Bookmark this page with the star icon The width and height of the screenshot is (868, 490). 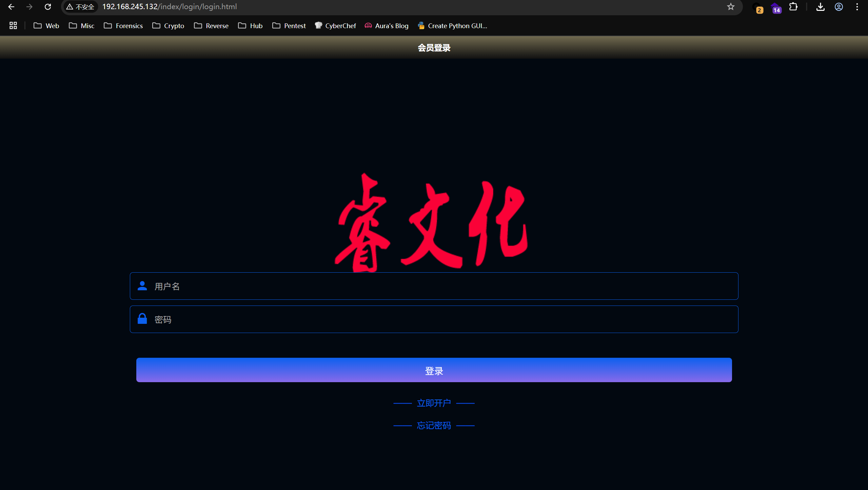731,7
